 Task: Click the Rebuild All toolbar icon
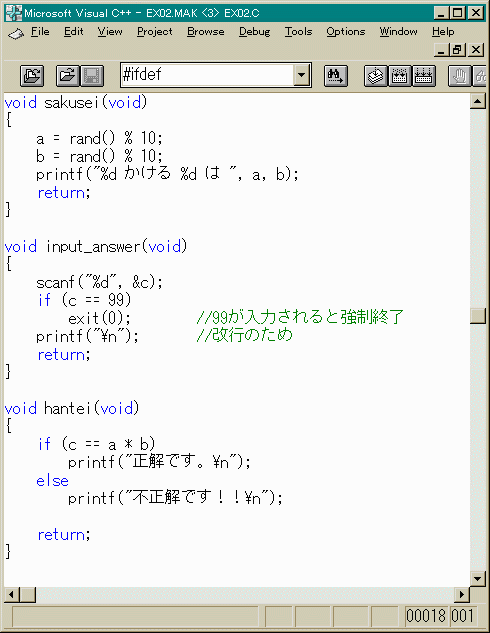pos(423,75)
